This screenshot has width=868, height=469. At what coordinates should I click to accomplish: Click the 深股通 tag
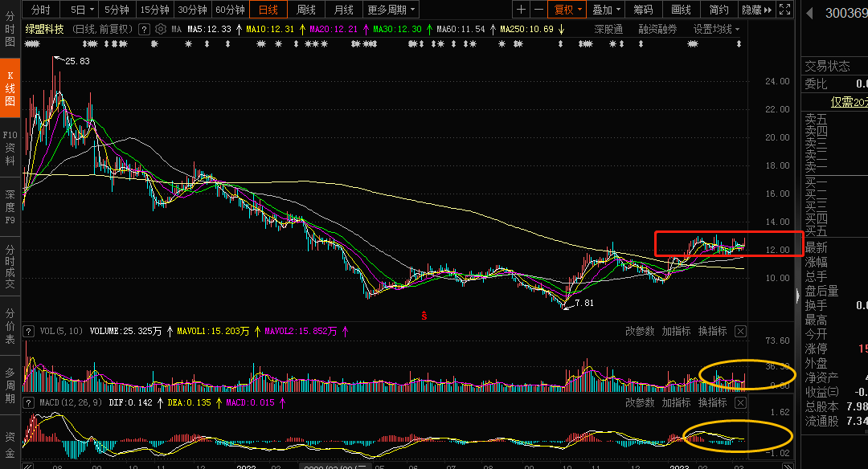point(608,29)
